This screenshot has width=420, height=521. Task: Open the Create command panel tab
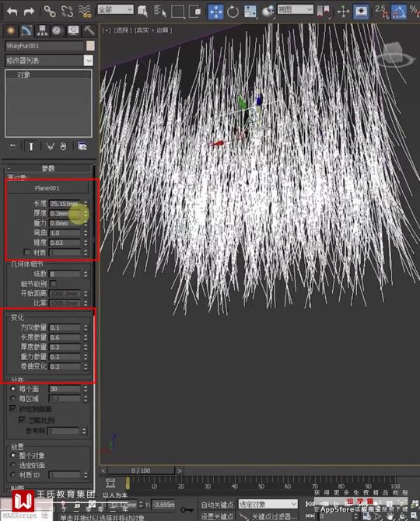tap(11, 31)
